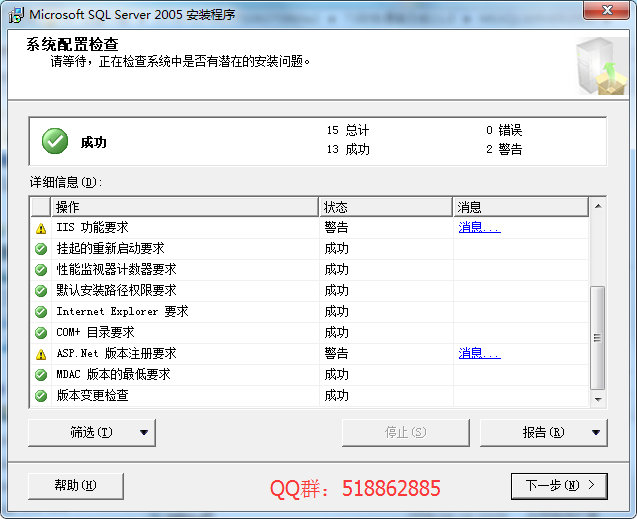The width and height of the screenshot is (637, 519).
Task: Select the row COM+ 目录要求
Action: [x=310, y=333]
